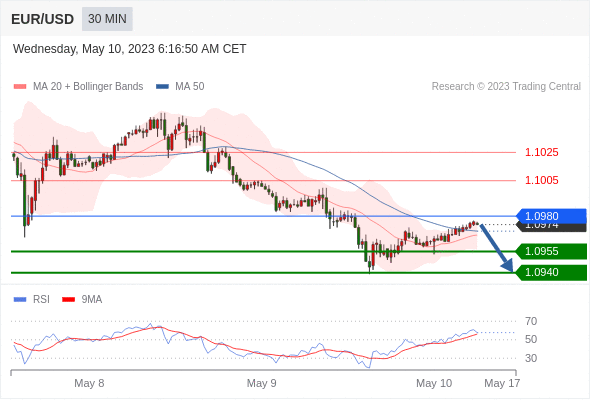Click the Research © 2023 Trading Central credit

pos(506,87)
